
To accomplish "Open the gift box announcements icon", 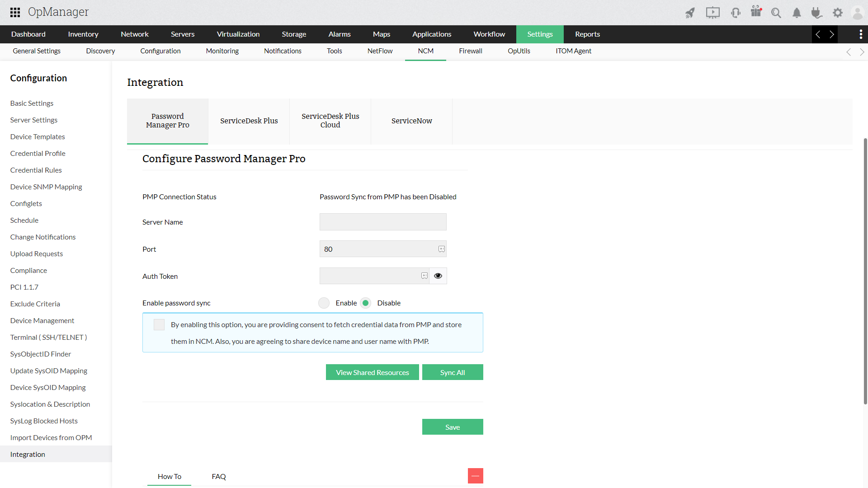I will (x=756, y=12).
